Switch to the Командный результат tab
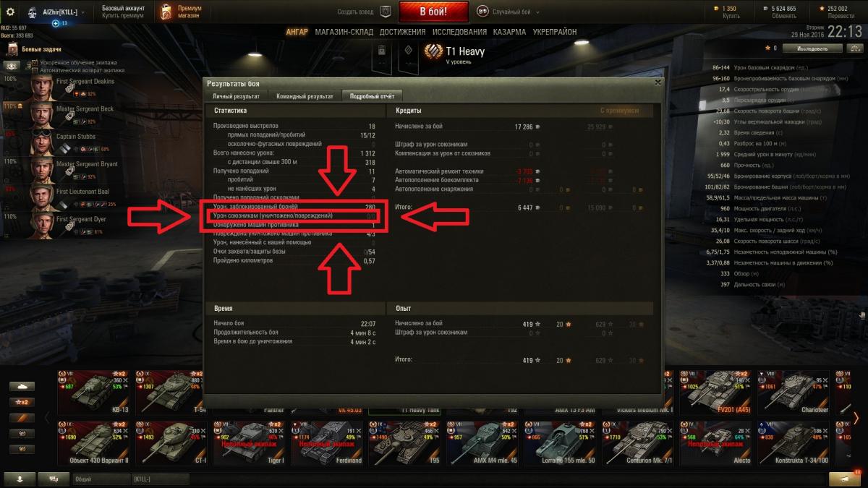 point(304,96)
